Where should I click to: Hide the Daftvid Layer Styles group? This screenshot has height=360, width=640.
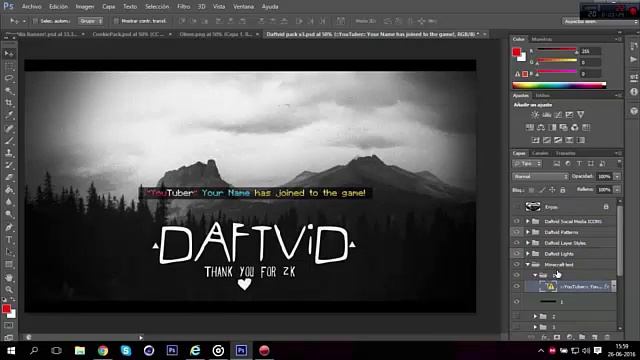(x=517, y=243)
